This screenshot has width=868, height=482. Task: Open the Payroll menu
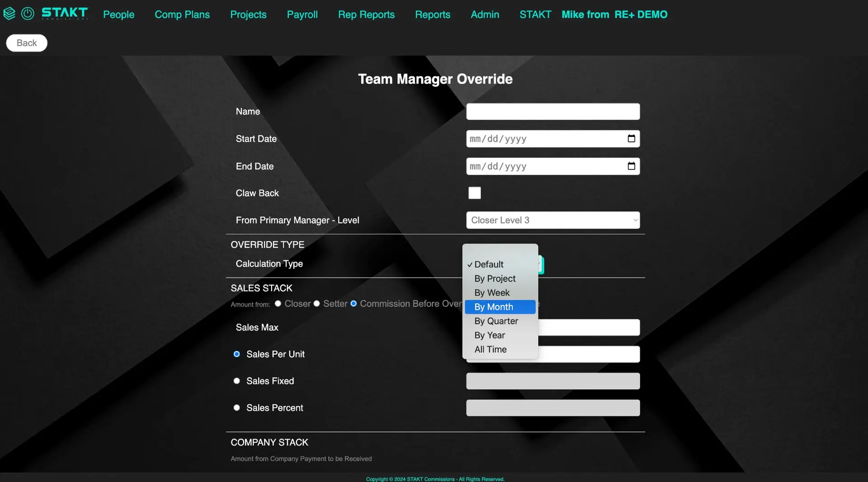(302, 14)
